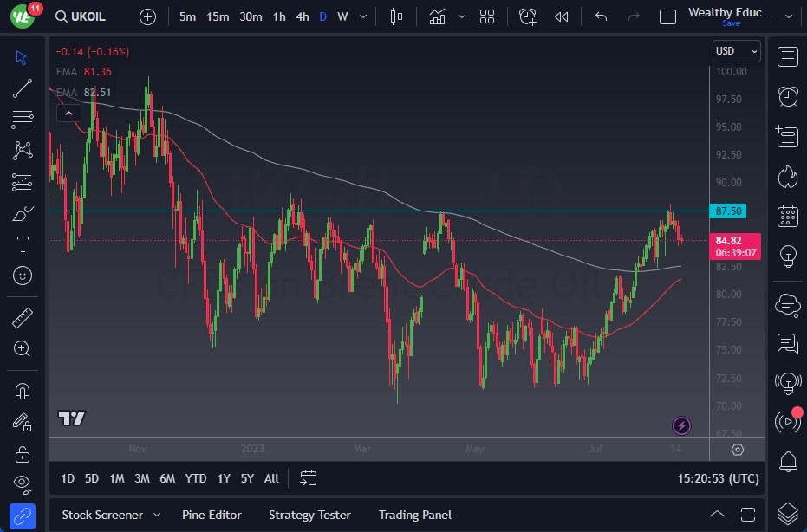
Task: Click the UKOIL symbol search field
Action: [81, 16]
